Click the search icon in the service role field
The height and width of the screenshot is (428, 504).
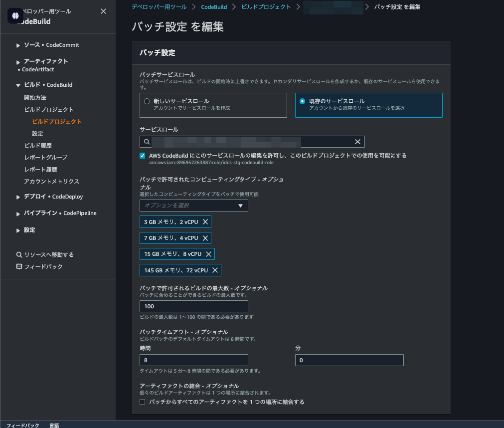147,142
